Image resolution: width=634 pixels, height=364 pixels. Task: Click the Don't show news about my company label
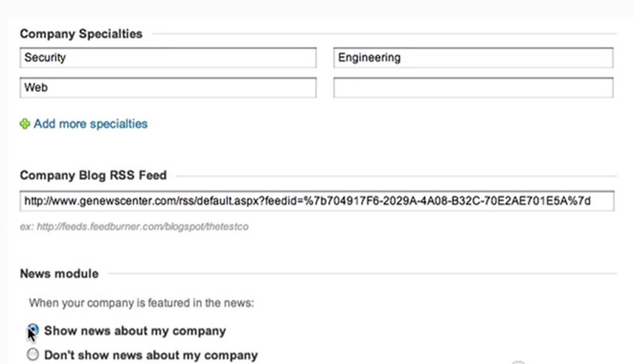[151, 355]
